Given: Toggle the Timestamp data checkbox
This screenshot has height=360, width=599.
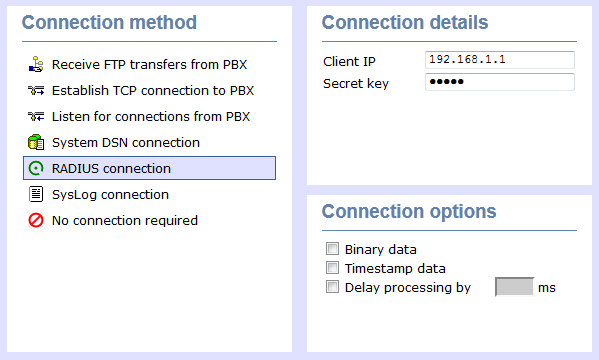Looking at the screenshot, I should pyautogui.click(x=332, y=268).
